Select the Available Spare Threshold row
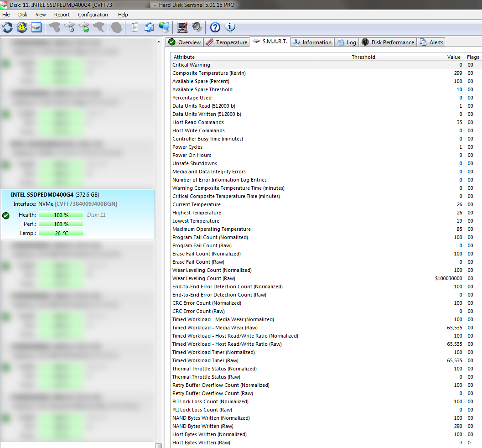This screenshot has height=448, width=482. pyautogui.click(x=326, y=89)
